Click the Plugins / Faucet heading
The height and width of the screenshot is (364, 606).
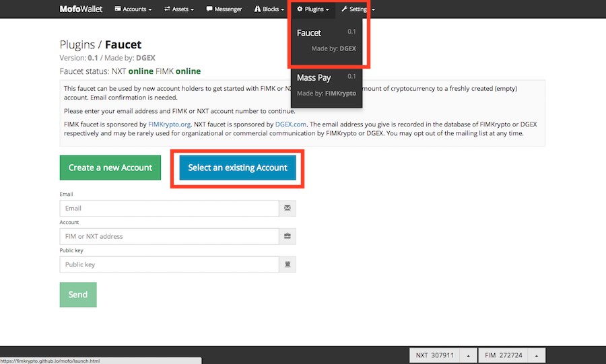(100, 45)
